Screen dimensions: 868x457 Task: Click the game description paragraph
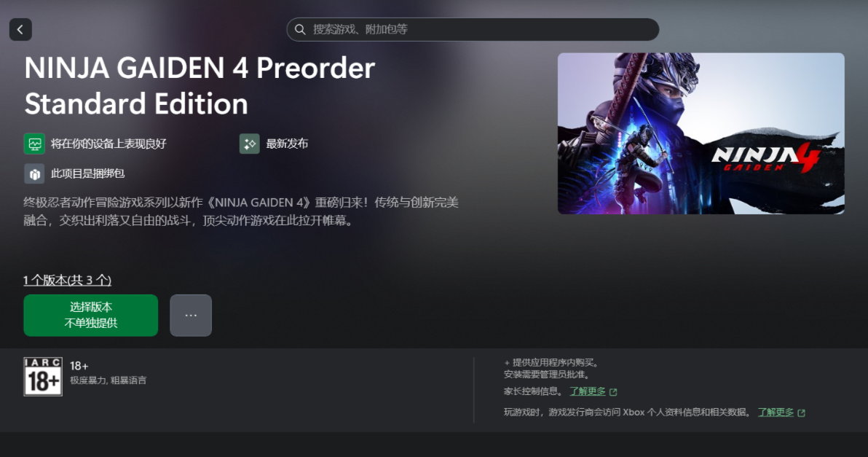click(x=241, y=211)
